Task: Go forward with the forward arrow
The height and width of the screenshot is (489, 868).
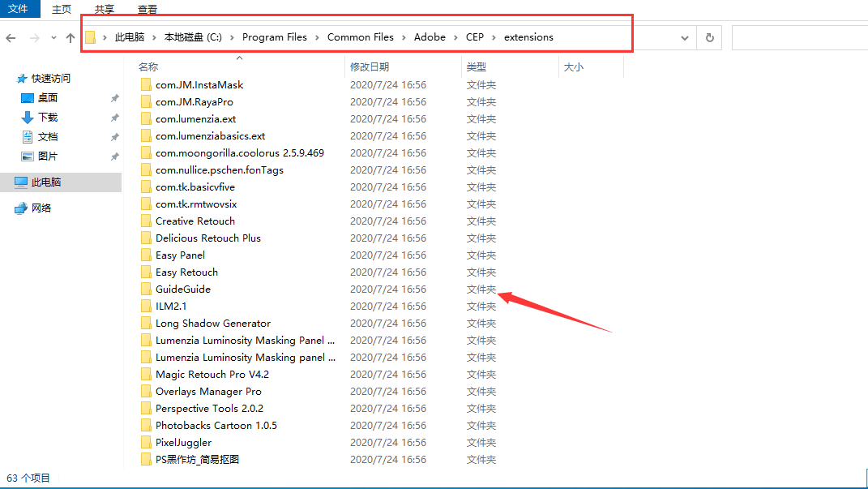Action: [34, 37]
